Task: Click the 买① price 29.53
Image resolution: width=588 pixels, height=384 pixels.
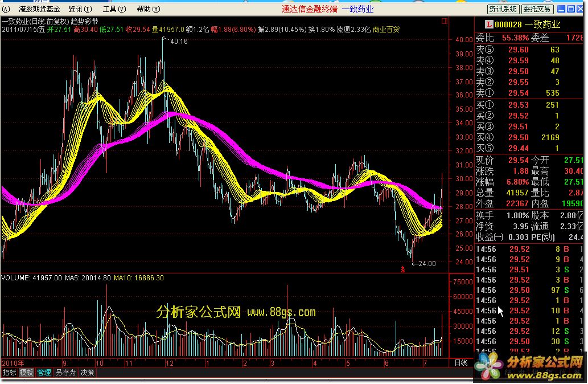Action: (x=518, y=105)
